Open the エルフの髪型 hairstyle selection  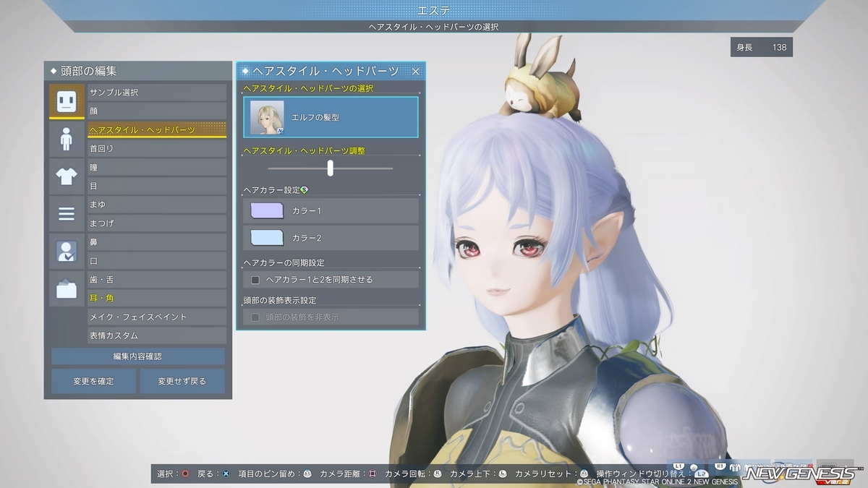(331, 117)
